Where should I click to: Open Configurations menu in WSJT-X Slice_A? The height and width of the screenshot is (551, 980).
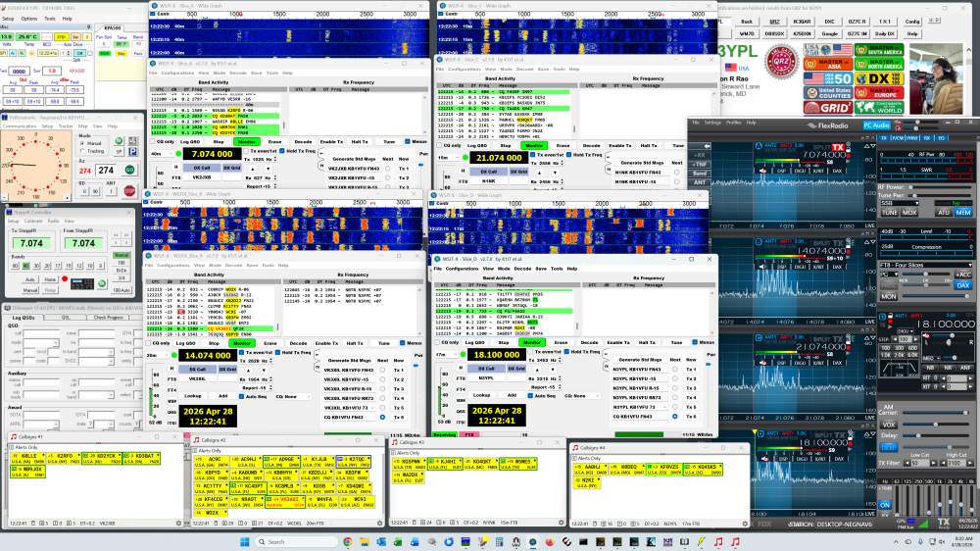(177, 74)
